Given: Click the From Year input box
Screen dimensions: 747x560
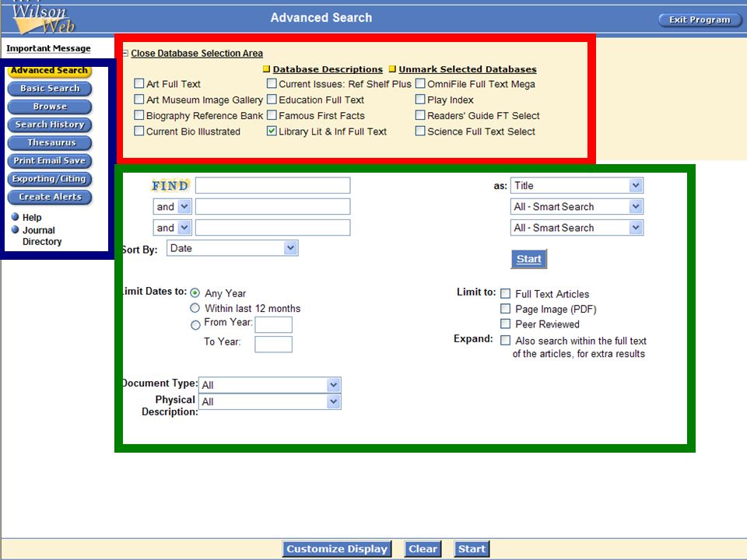Looking at the screenshot, I should click(273, 324).
